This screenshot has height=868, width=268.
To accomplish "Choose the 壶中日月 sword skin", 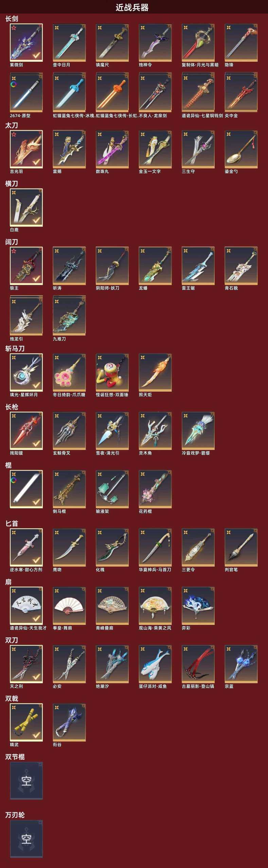I will 69,42.
